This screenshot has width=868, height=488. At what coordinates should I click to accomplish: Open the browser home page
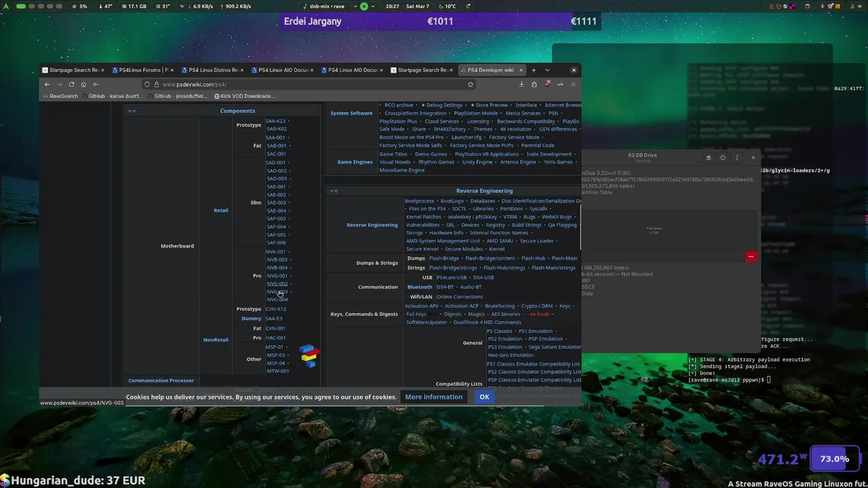pos(83,84)
